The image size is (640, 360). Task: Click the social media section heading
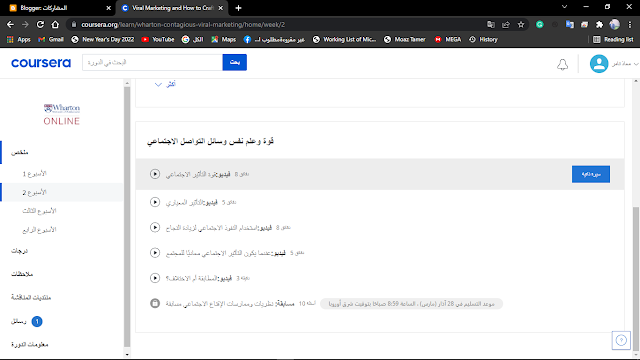point(210,141)
